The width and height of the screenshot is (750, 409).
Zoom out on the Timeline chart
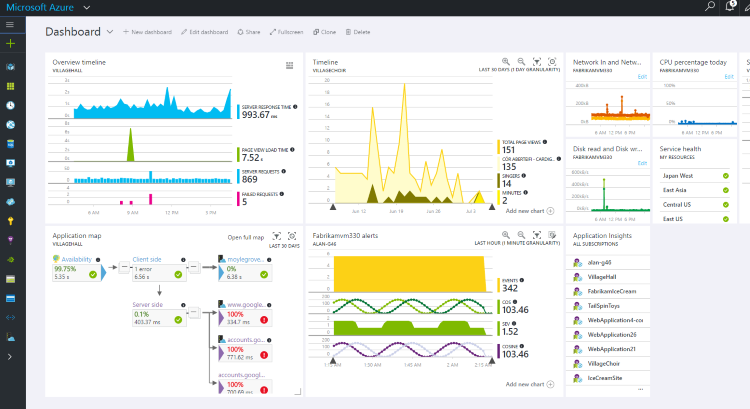521,62
